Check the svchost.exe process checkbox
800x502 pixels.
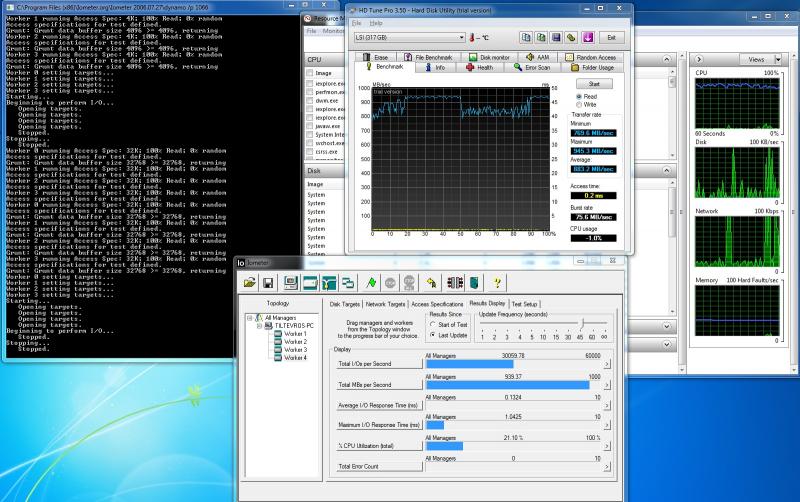coord(310,143)
